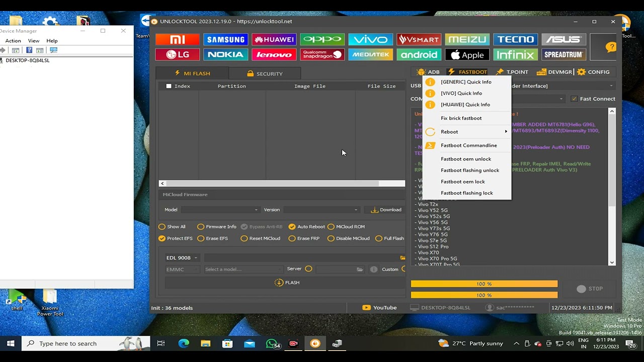644x362 pixels.
Task: Click the Download firmware button
Action: [386, 210]
